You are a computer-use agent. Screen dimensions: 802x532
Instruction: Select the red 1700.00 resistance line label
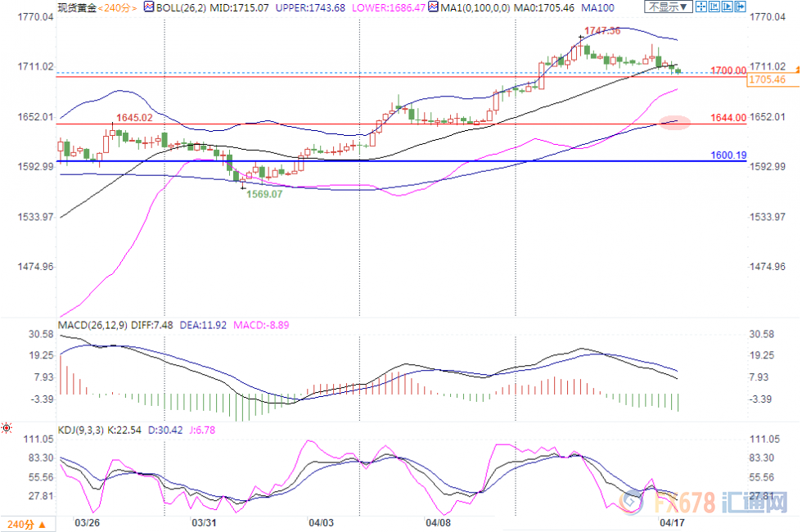pos(728,71)
